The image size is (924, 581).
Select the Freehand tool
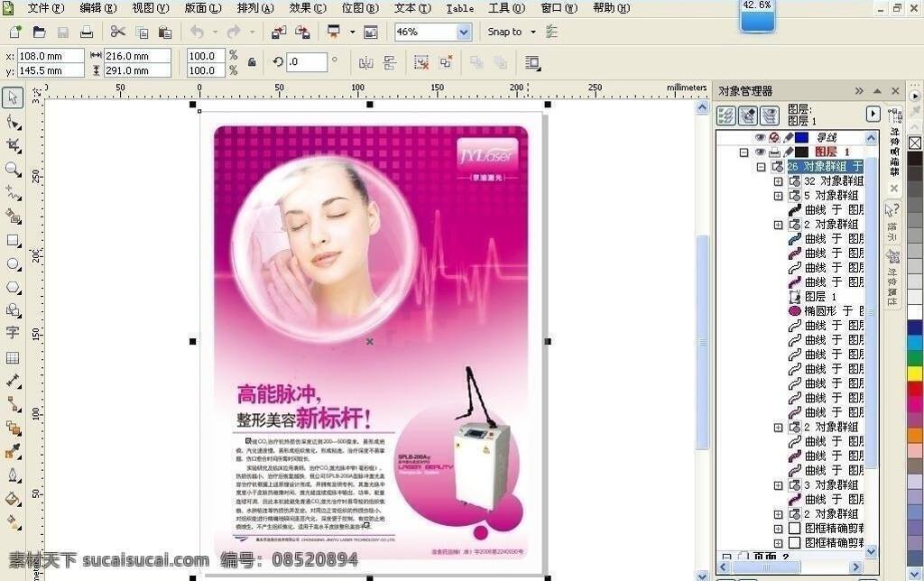(13, 193)
